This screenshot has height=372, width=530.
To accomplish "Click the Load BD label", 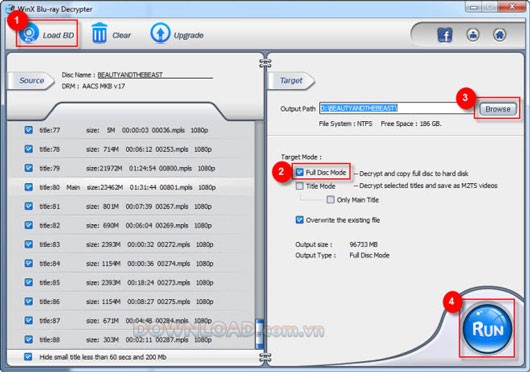I will [58, 35].
